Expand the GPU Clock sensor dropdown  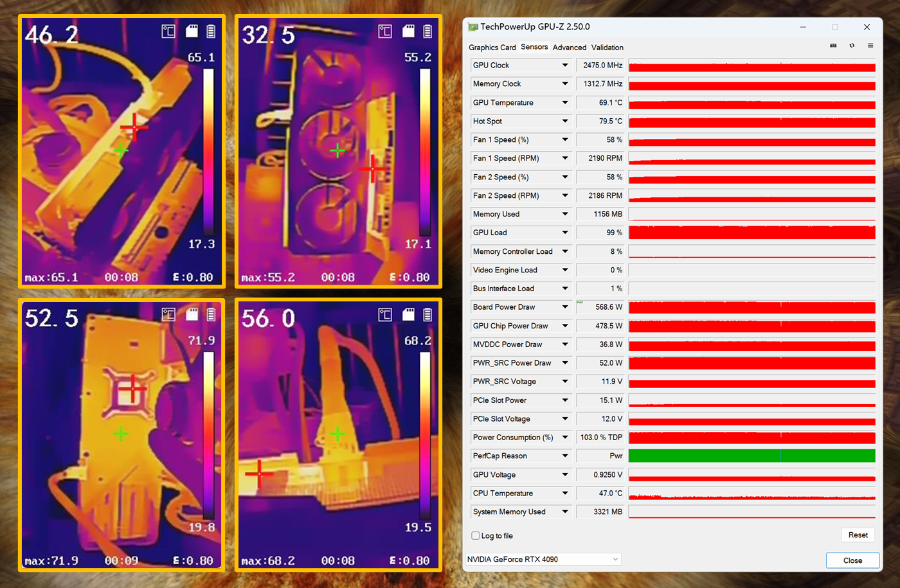[565, 66]
